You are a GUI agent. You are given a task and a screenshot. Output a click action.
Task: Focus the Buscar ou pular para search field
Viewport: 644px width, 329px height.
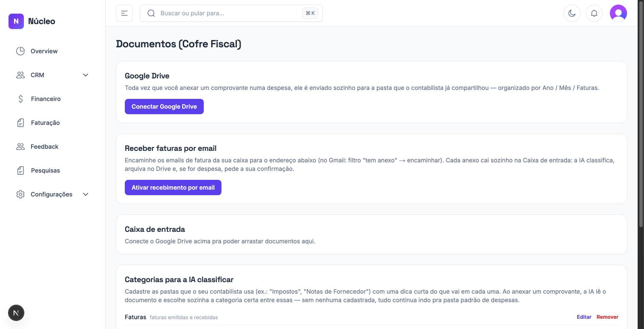pyautogui.click(x=231, y=13)
